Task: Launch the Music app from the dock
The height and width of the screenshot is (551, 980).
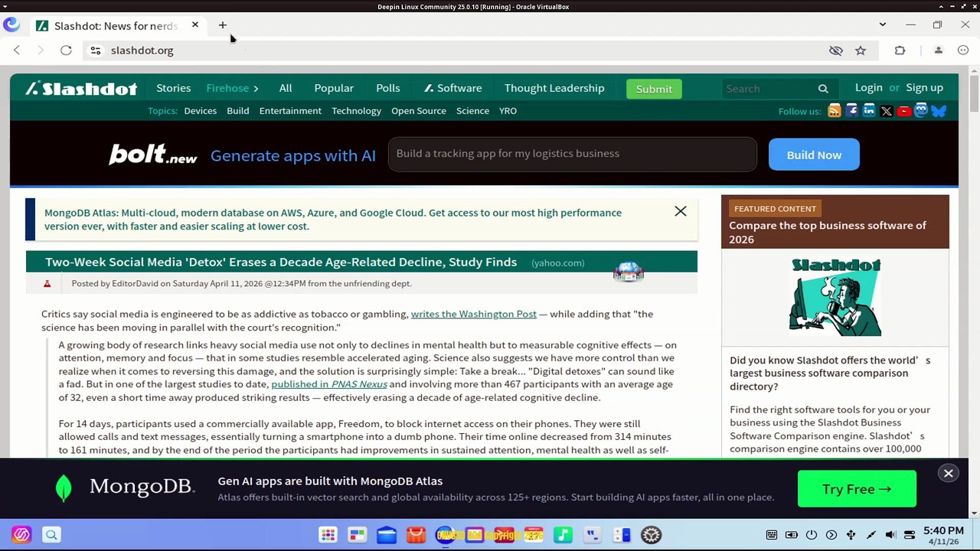Action: (563, 535)
